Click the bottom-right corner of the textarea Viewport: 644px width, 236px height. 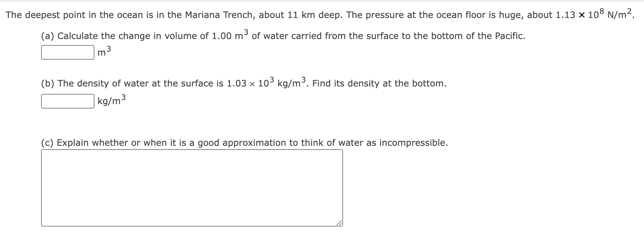click(340, 224)
